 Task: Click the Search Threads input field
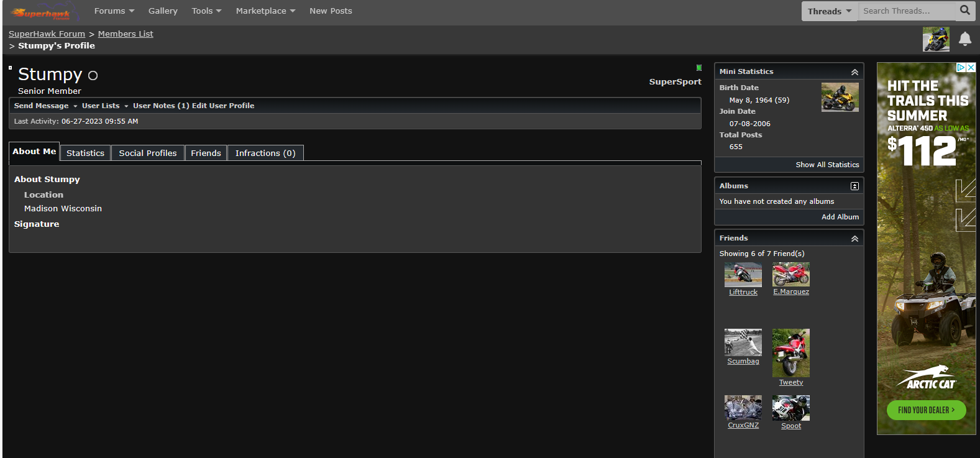coord(905,11)
